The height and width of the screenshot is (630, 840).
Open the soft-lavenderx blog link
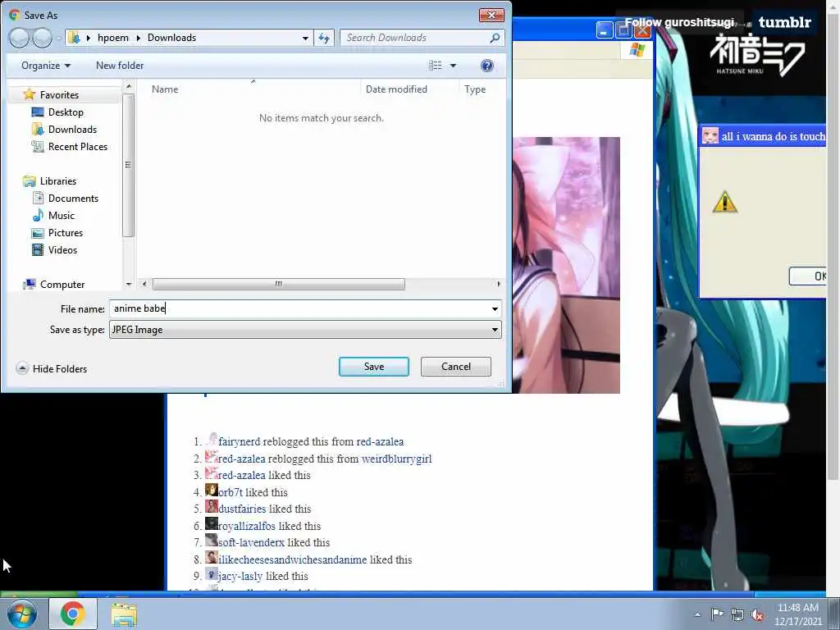[x=251, y=542]
